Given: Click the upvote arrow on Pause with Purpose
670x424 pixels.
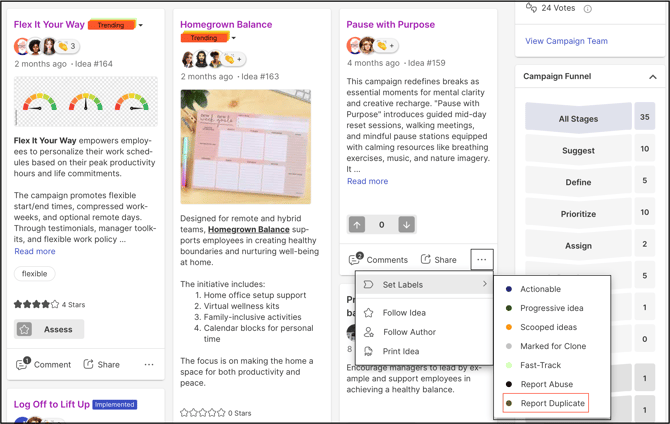Looking at the screenshot, I should tap(357, 225).
